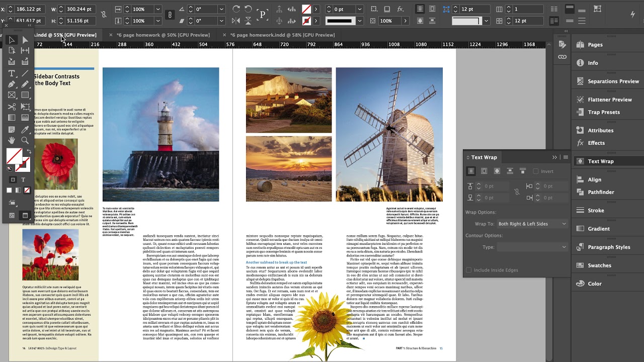This screenshot has width=644, height=362.
Task: Rotate selection 90 degrees clockwise
Action: [x=236, y=9]
